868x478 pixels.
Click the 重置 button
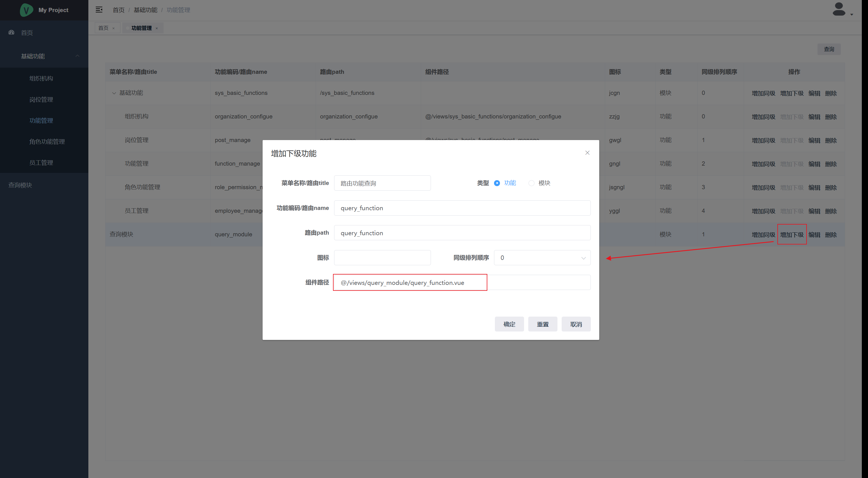pos(542,324)
